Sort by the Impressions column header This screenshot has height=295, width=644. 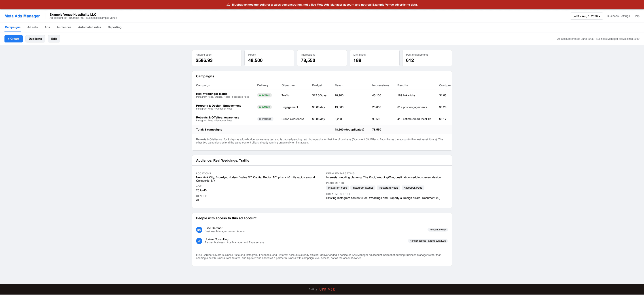pyautogui.click(x=381, y=85)
